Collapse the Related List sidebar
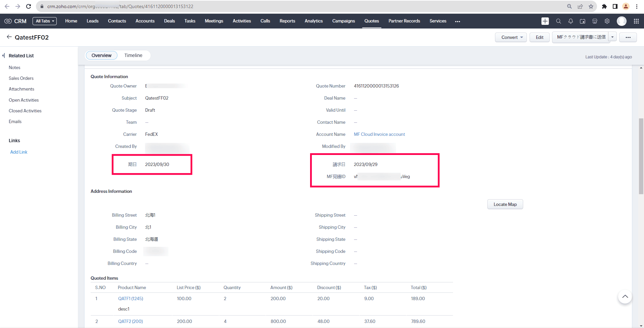Screen dimensions: 644x328 point(3,56)
